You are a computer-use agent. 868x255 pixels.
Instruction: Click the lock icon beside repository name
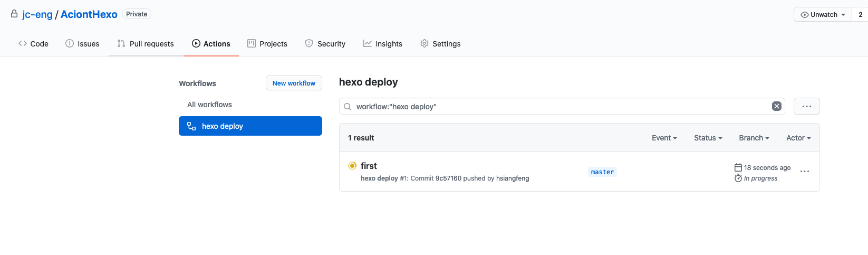tap(14, 14)
